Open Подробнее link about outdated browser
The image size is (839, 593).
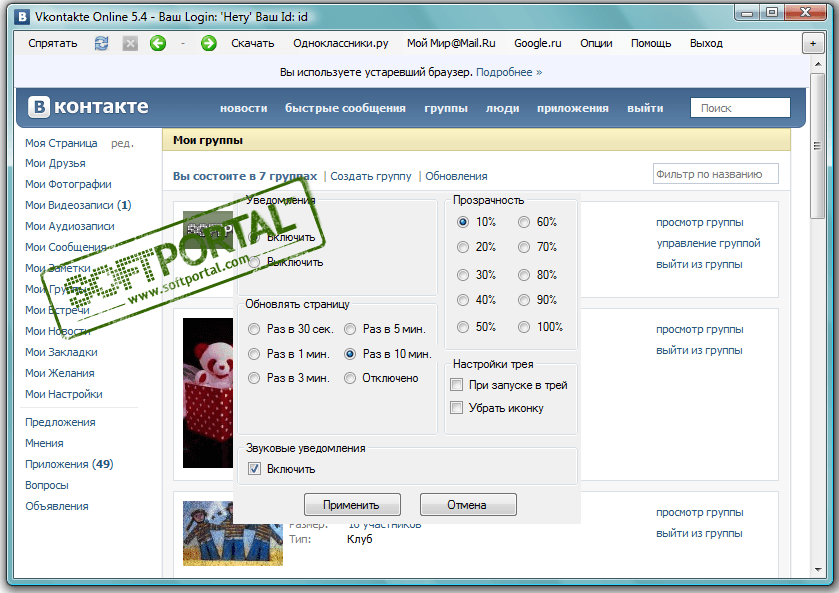pos(509,72)
